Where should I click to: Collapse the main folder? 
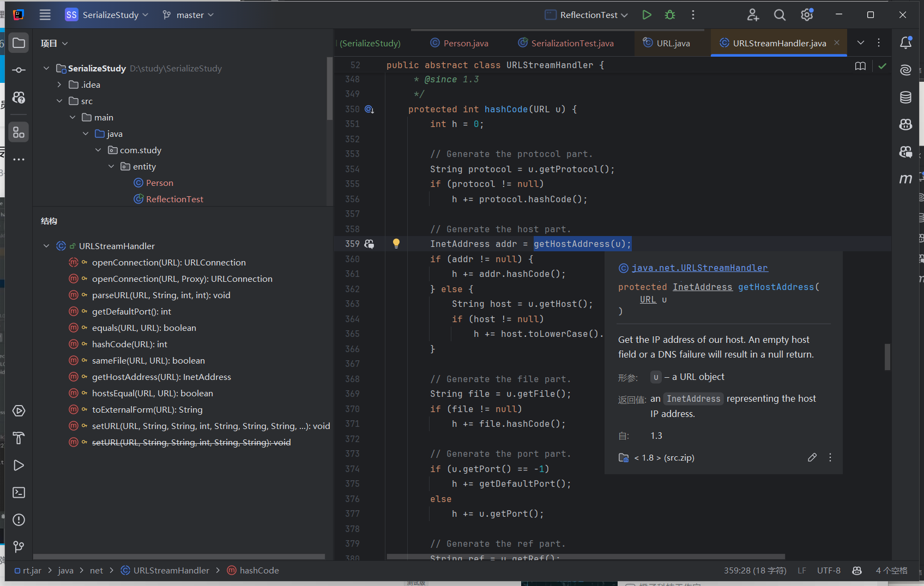73,117
